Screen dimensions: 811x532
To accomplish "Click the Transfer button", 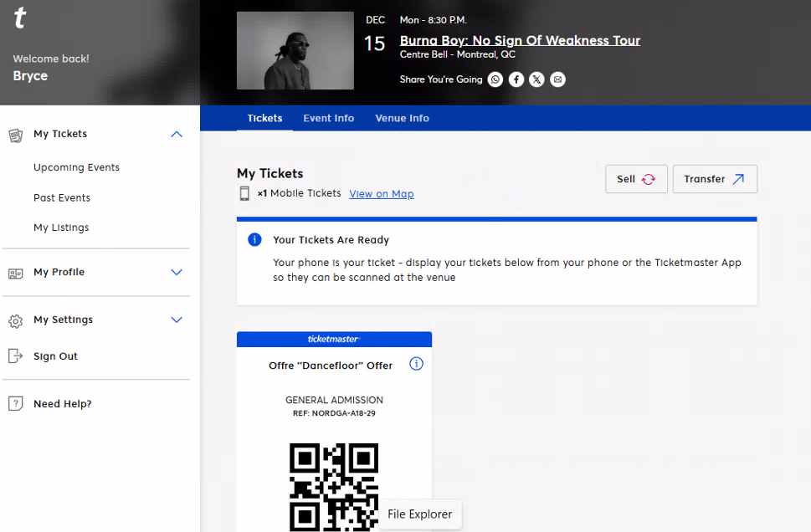I will coord(715,179).
